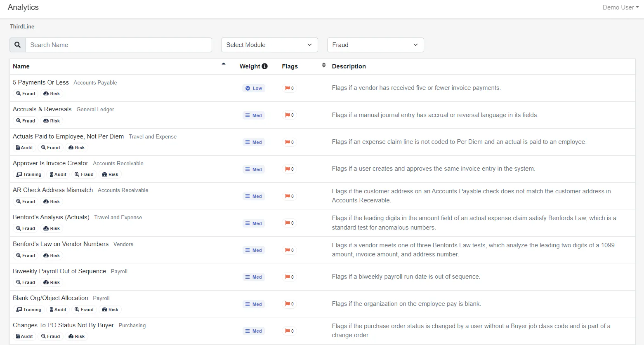
Task: Open Accruals & Reversals analytic
Action: [42, 109]
